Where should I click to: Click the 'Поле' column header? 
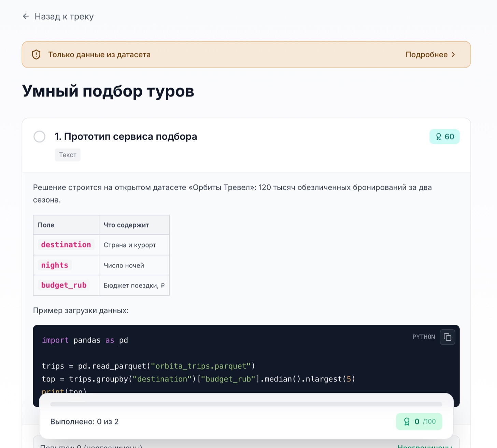[x=66, y=225]
